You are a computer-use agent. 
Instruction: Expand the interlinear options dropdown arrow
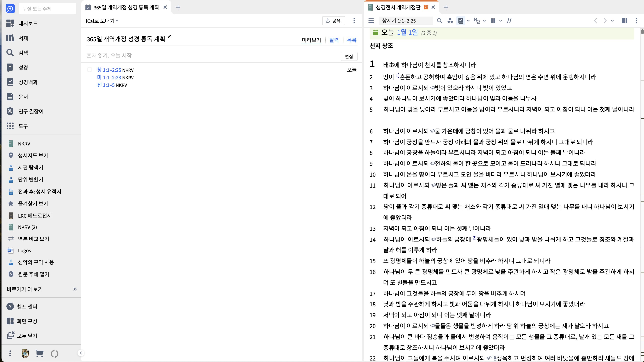pyautogui.click(x=484, y=21)
